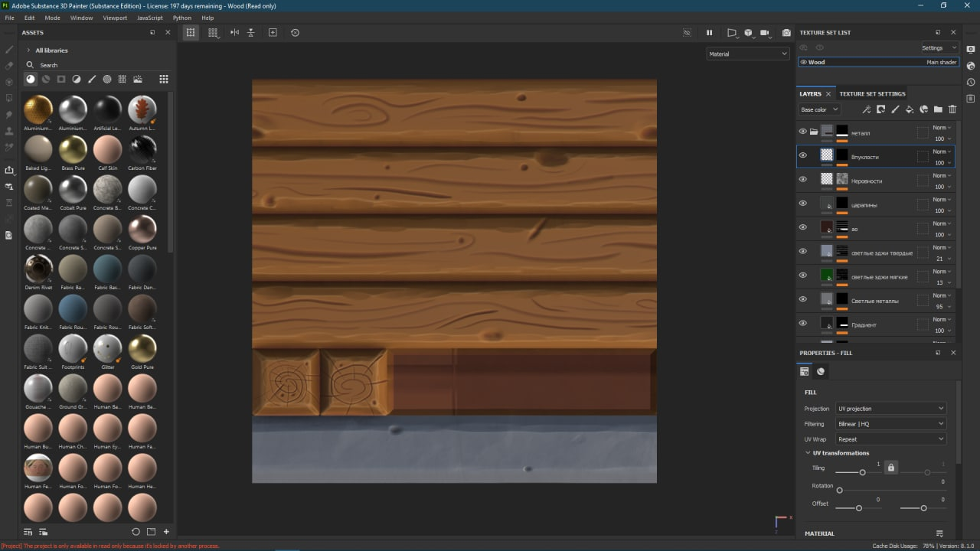Add a fill layer with bucket icon
This screenshot has height=551, width=980.
tap(909, 109)
